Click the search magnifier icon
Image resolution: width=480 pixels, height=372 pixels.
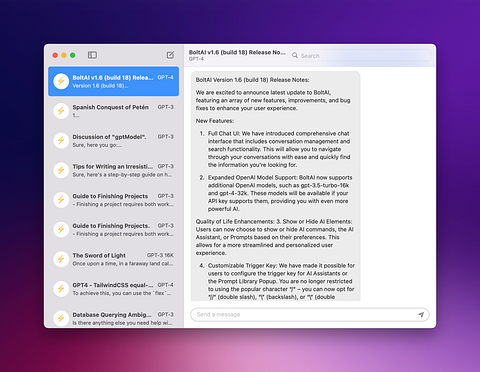pos(295,55)
